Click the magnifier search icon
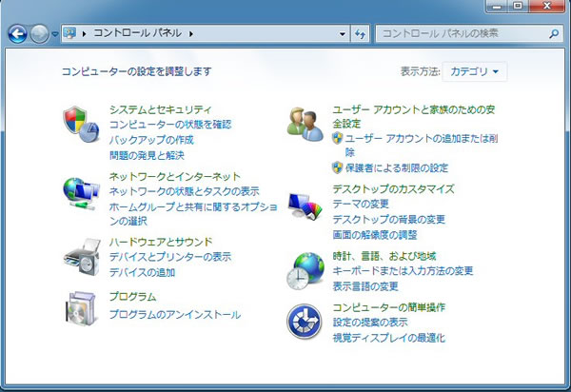This screenshot has width=571, height=392. (x=554, y=34)
